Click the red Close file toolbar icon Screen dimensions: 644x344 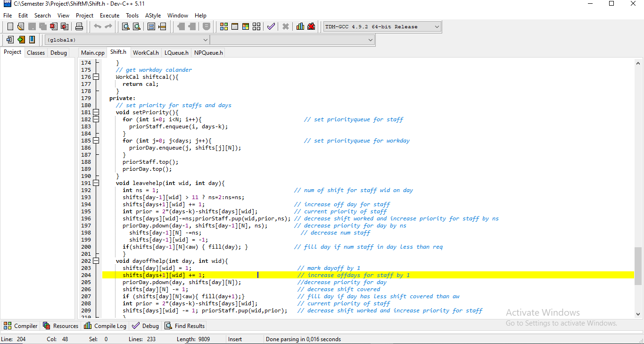click(53, 27)
